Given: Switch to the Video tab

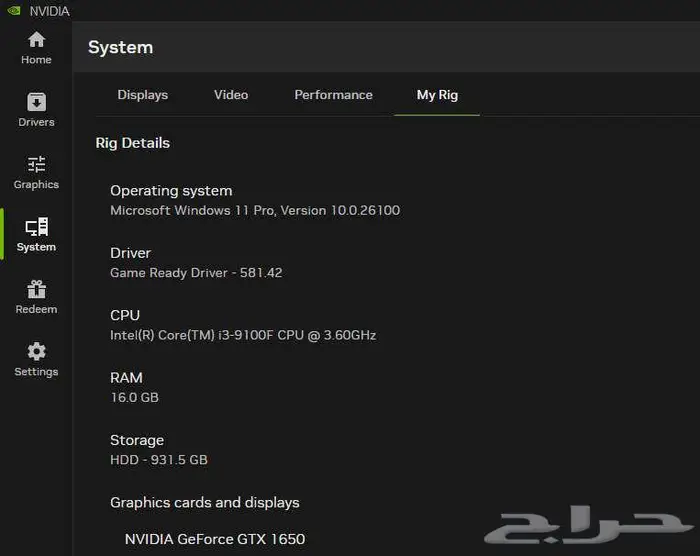Looking at the screenshot, I should (231, 95).
